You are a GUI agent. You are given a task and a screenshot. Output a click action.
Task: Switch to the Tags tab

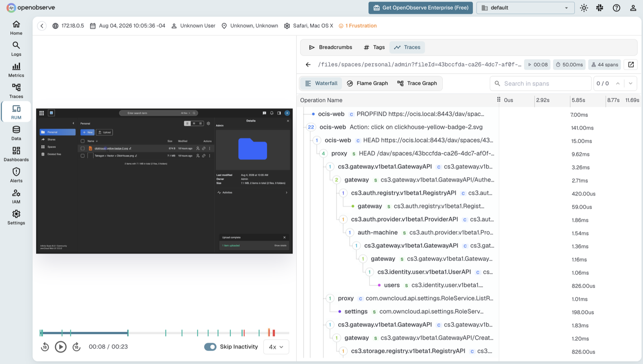374,47
